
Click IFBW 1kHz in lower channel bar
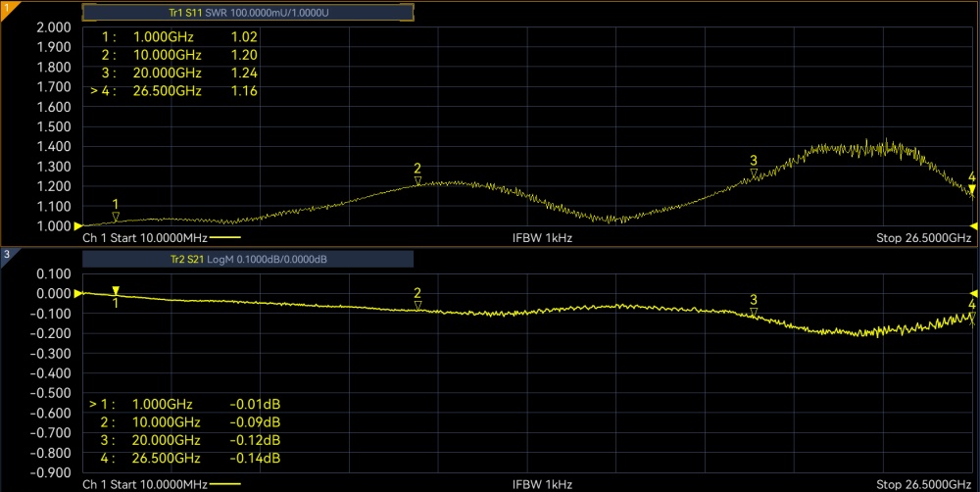click(x=543, y=484)
